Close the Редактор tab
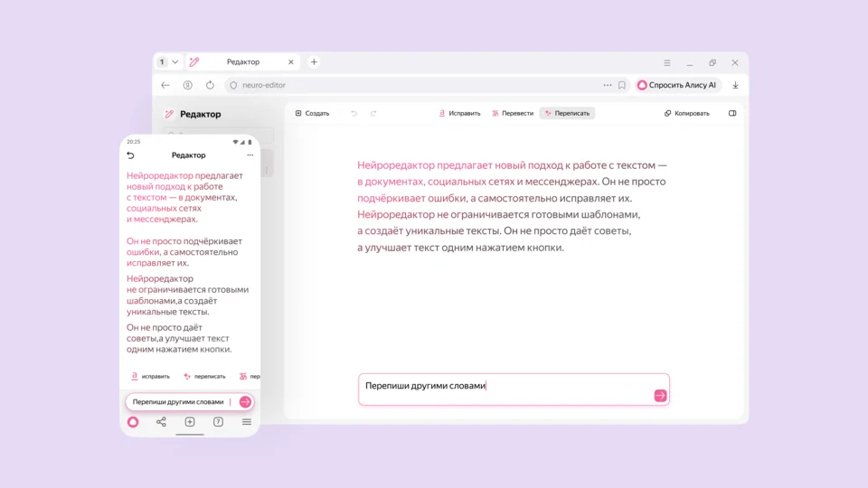868x488 pixels. tap(290, 62)
